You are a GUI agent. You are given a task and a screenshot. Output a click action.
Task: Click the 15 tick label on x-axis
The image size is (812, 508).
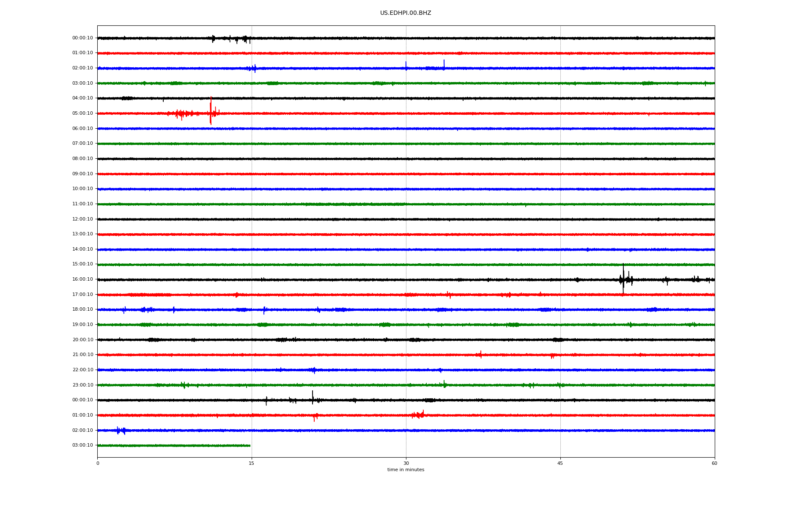[252, 463]
